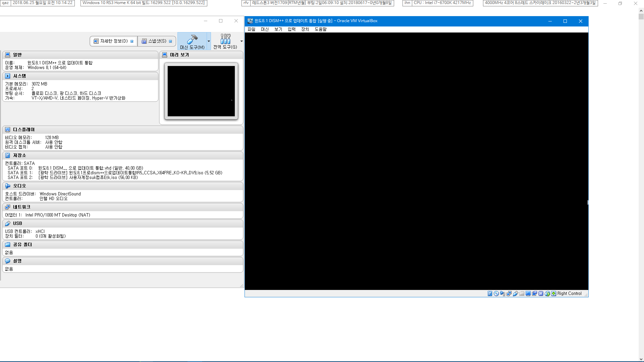Click the General section monitor icon
The height and width of the screenshot is (362, 644).
coord(8,55)
